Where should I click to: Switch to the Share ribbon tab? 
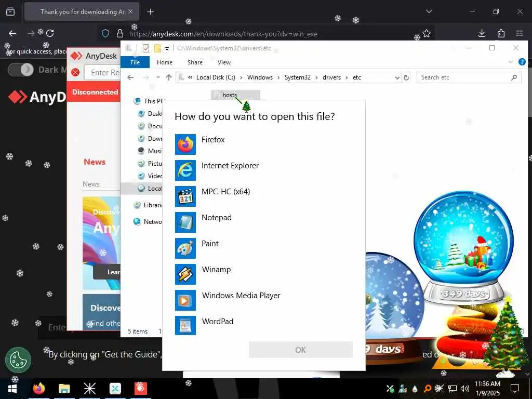(195, 62)
